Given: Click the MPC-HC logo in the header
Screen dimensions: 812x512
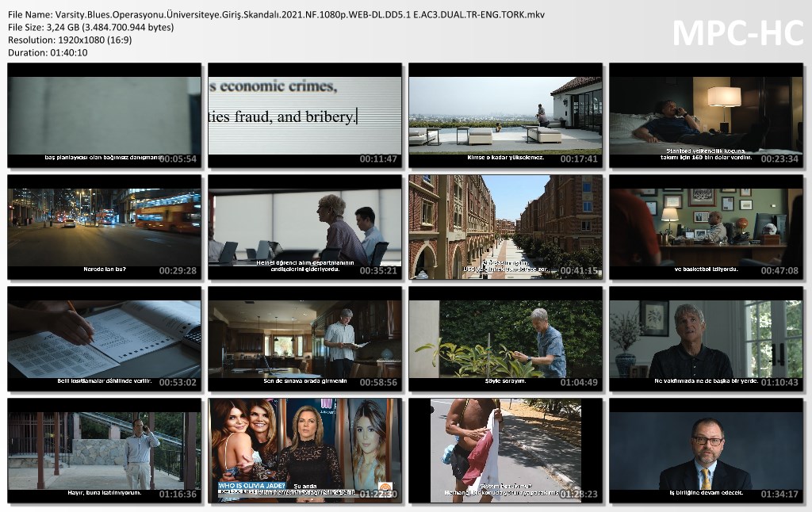Looking at the screenshot, I should [x=737, y=32].
